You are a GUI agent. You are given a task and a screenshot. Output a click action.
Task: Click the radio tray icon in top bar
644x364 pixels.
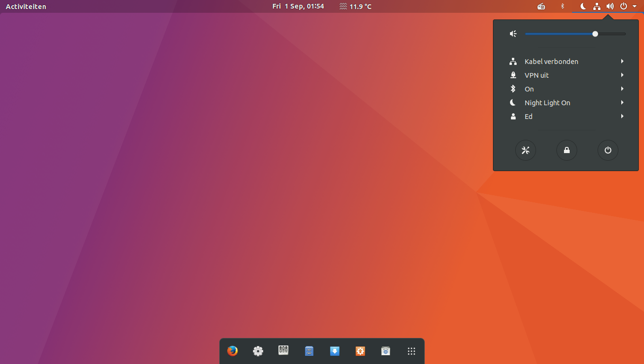click(x=541, y=6)
